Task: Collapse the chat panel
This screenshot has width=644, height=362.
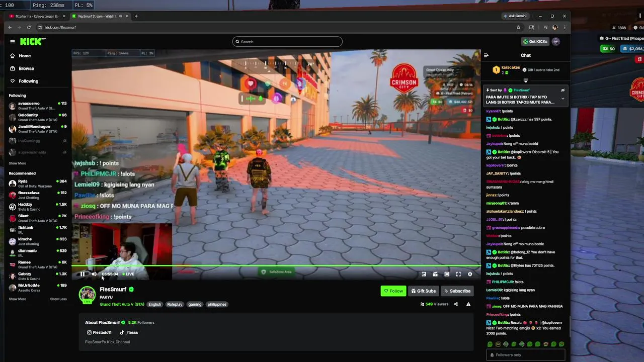Action: click(x=486, y=55)
